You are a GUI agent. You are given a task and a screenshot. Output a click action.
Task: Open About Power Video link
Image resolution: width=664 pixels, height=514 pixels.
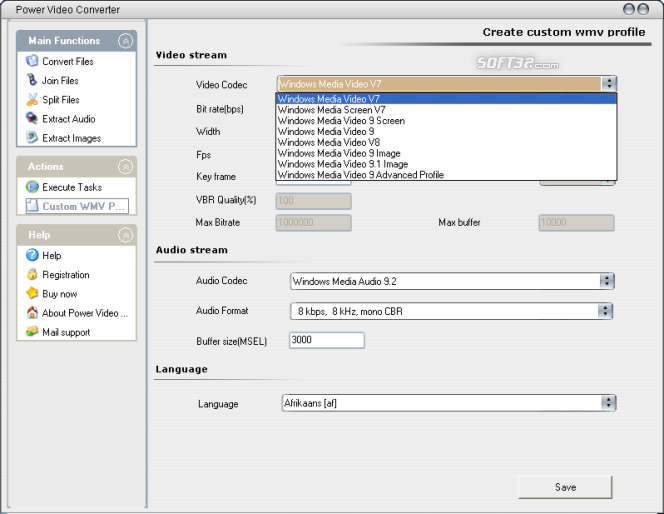click(x=85, y=313)
